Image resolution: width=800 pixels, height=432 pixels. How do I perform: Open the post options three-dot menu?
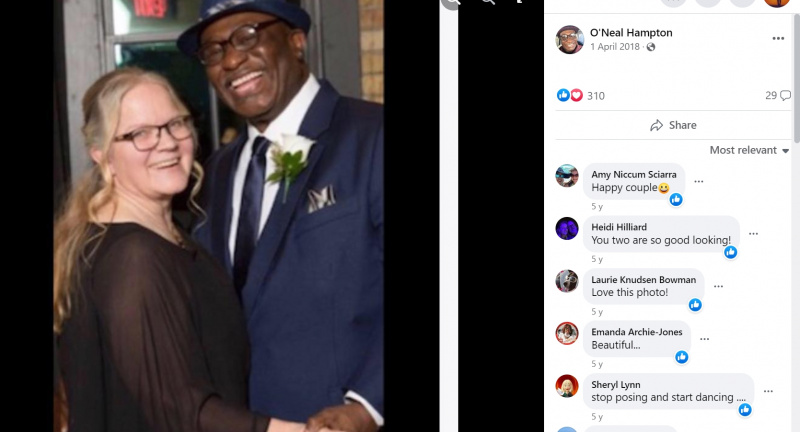point(778,39)
